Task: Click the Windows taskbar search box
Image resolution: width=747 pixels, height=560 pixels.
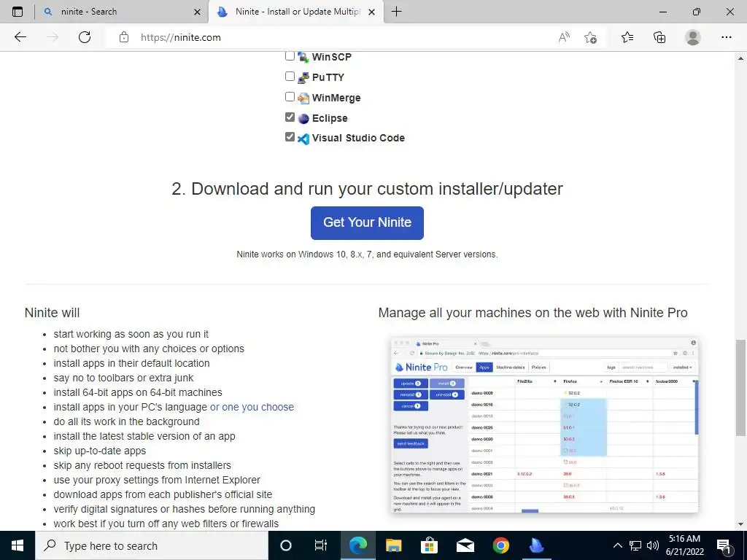Action: pyautogui.click(x=152, y=545)
